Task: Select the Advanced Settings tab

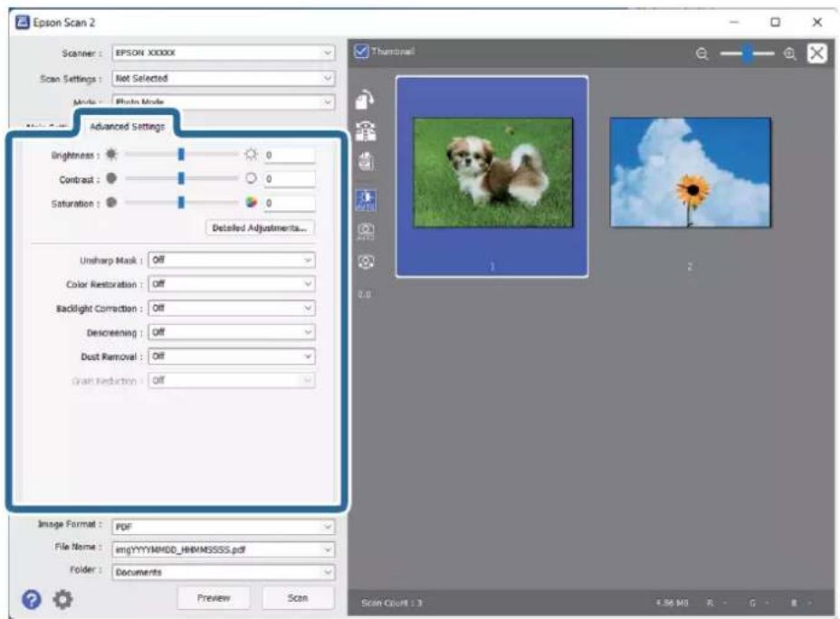Action: tap(128, 127)
